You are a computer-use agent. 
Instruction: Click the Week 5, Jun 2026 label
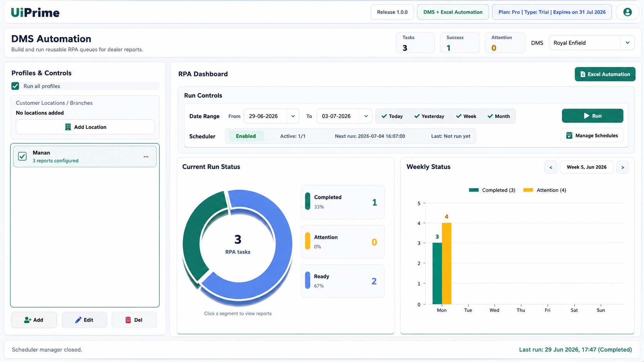[587, 167]
